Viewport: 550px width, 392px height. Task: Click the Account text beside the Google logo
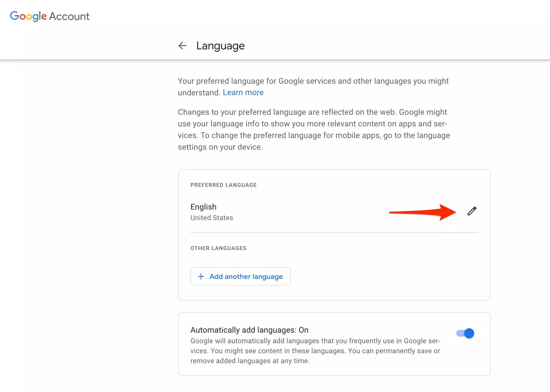[x=69, y=16]
